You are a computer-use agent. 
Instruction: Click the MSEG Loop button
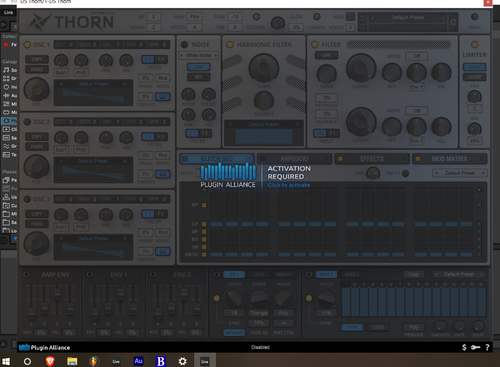pyautogui.click(x=414, y=275)
